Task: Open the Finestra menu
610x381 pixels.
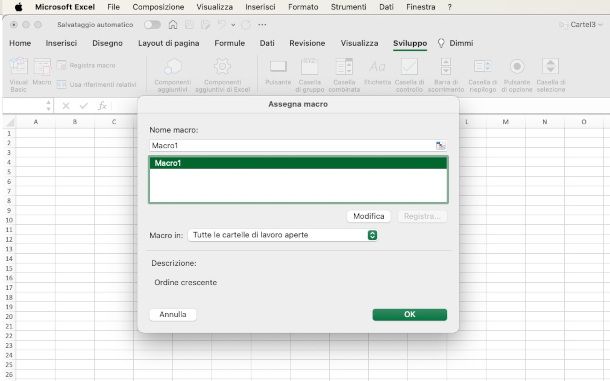Action: pyautogui.click(x=421, y=7)
